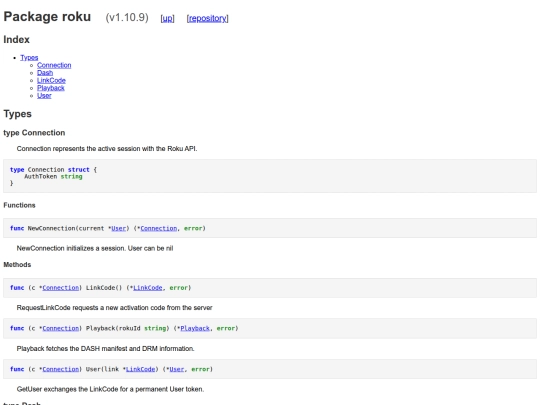
Task: Click the 'Index' heading
Action: 17,40
